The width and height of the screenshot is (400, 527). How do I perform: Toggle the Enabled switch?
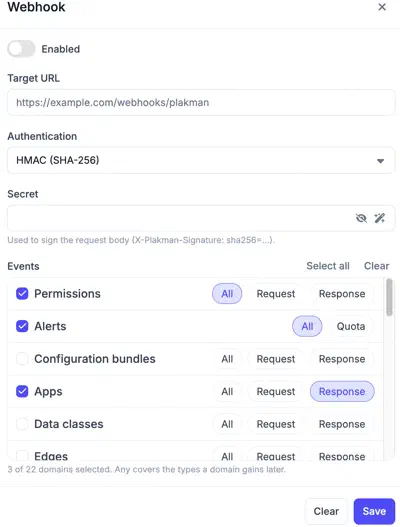(x=22, y=49)
